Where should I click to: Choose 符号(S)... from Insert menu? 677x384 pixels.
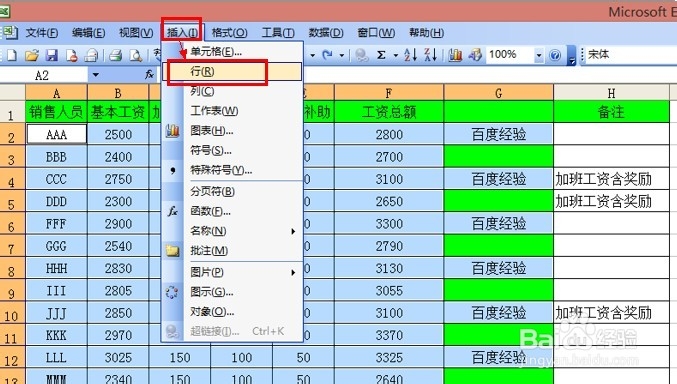[x=232, y=150]
